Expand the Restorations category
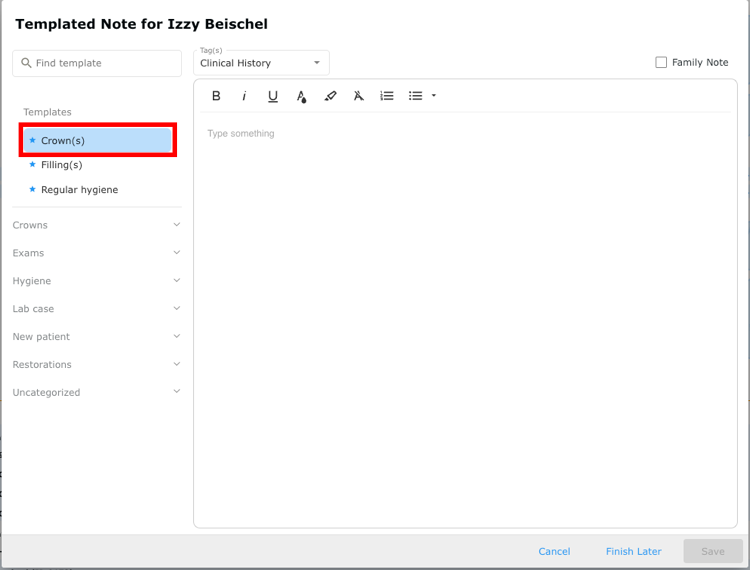 click(97, 364)
